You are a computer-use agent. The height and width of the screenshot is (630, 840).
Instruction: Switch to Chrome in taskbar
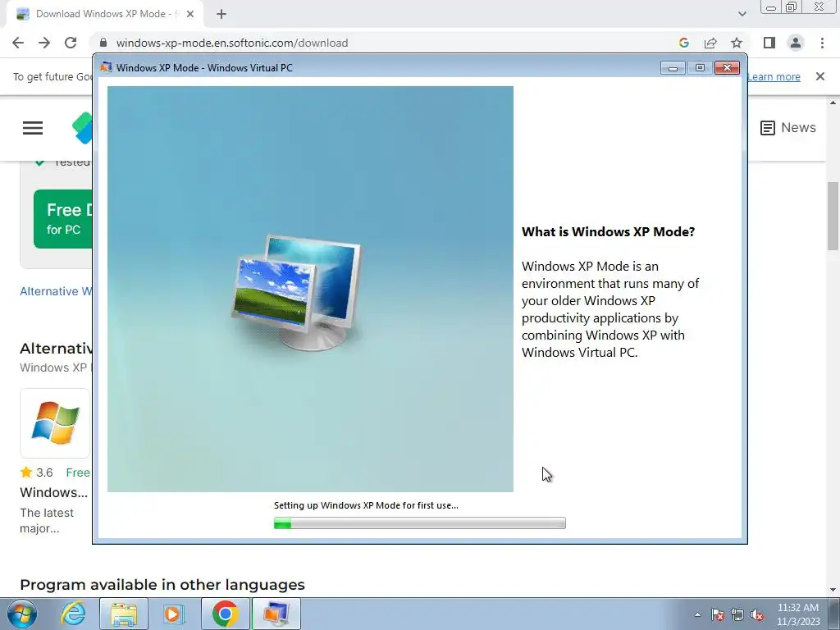225,614
